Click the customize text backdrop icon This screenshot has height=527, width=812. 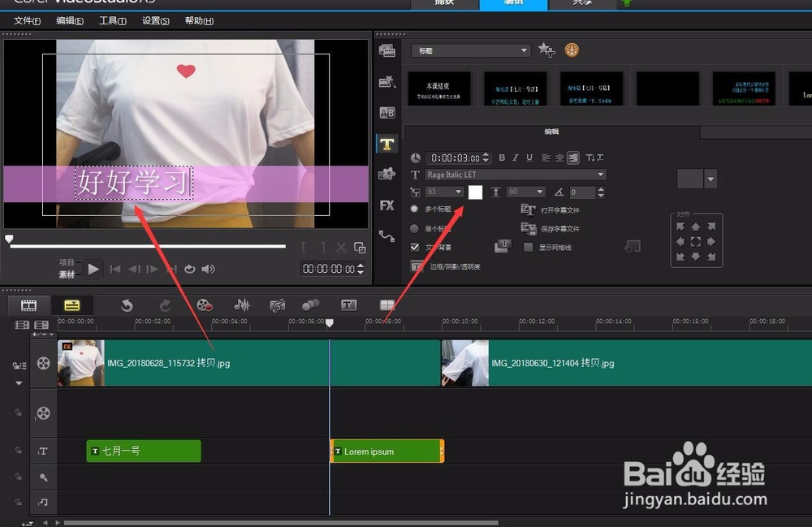pos(503,246)
